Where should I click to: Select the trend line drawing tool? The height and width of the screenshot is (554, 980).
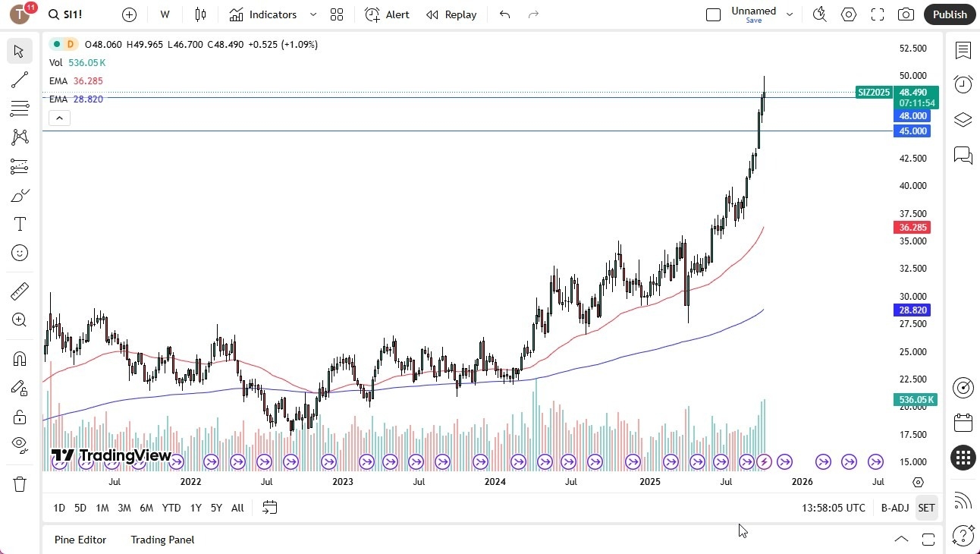click(x=20, y=80)
